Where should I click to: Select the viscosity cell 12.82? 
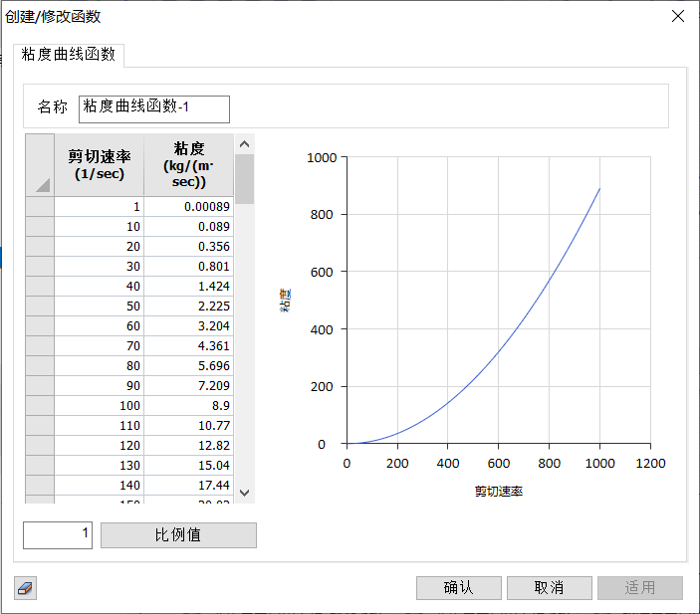pos(188,446)
